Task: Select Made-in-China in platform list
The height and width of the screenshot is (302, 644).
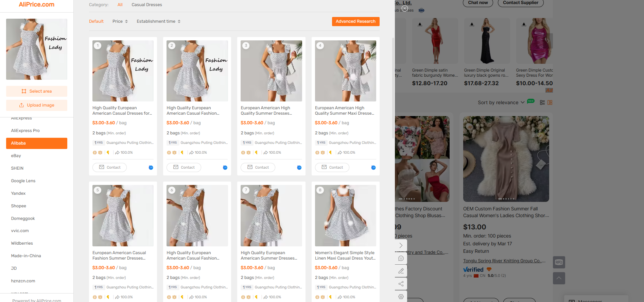Action: [37, 256]
